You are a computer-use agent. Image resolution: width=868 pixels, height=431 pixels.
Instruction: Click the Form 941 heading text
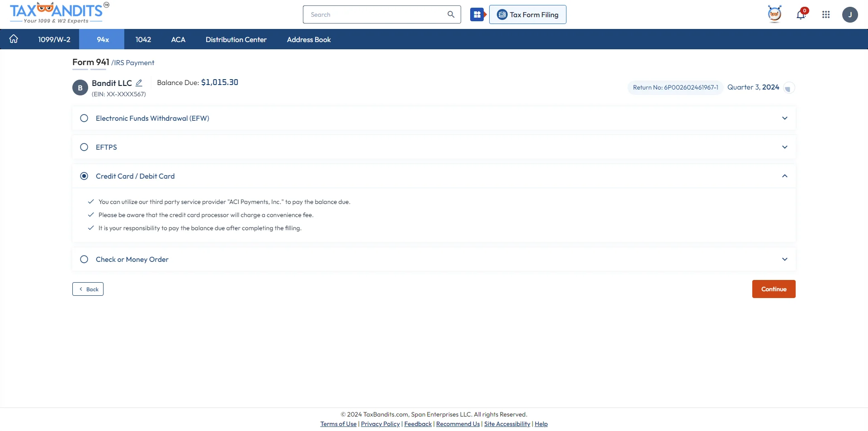[90, 62]
